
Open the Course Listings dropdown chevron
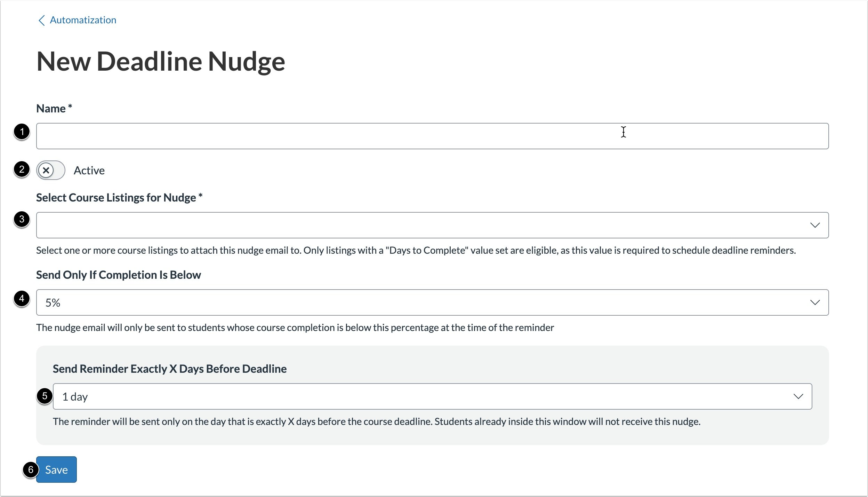[x=816, y=225]
